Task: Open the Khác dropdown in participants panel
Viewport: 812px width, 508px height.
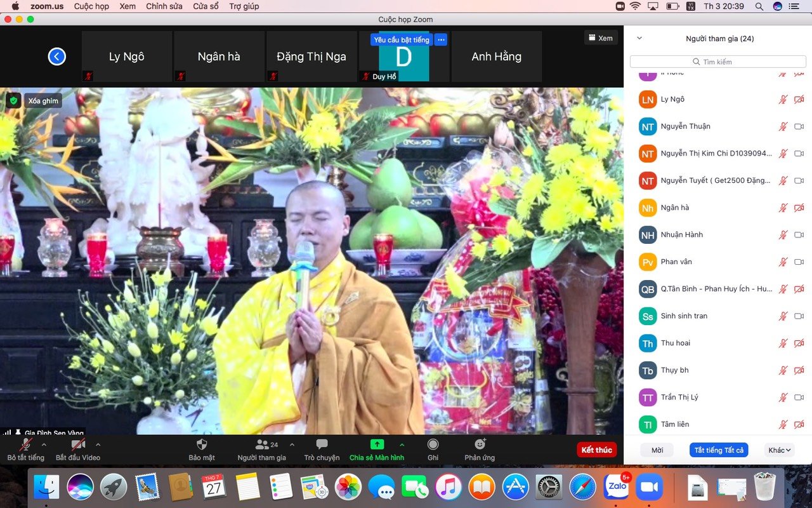Action: [779, 450]
